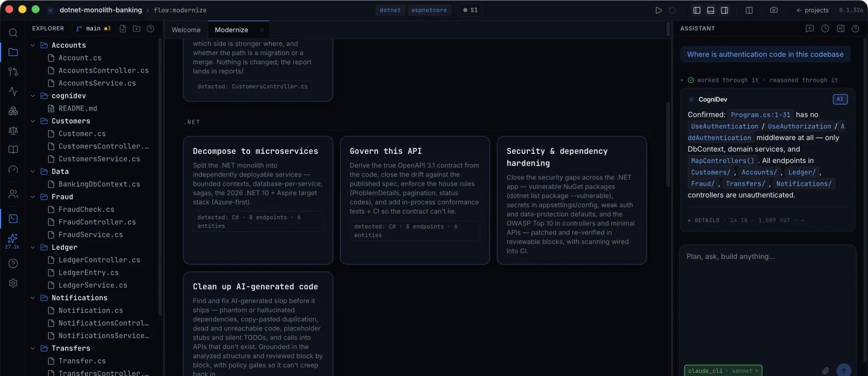Click the Explorer help question-mark icon
This screenshot has width=868, height=376.
[151, 28]
